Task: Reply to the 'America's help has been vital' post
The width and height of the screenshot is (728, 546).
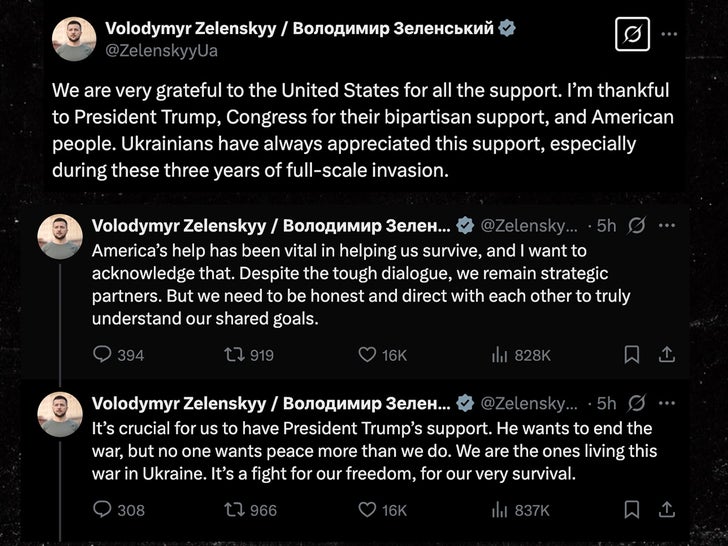Action: tap(103, 355)
